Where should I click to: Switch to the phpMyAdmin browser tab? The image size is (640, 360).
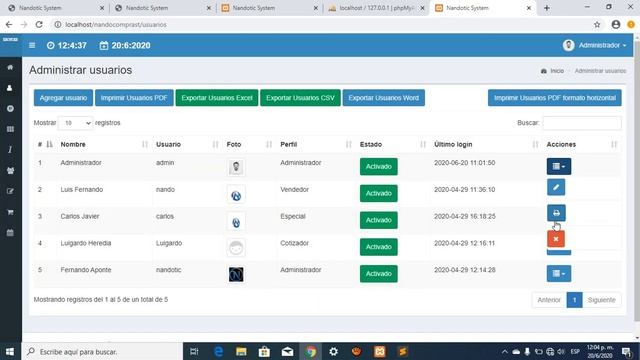tap(376, 8)
